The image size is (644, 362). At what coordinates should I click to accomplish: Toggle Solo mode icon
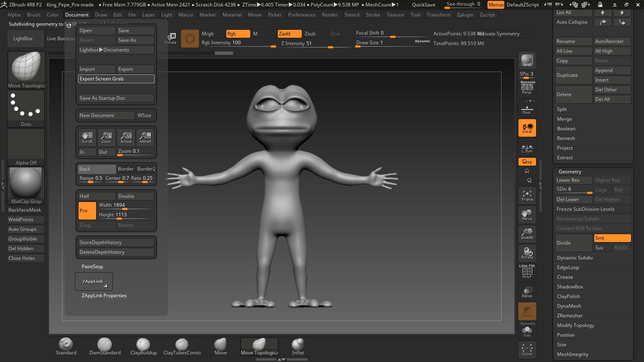pyautogui.click(x=527, y=330)
